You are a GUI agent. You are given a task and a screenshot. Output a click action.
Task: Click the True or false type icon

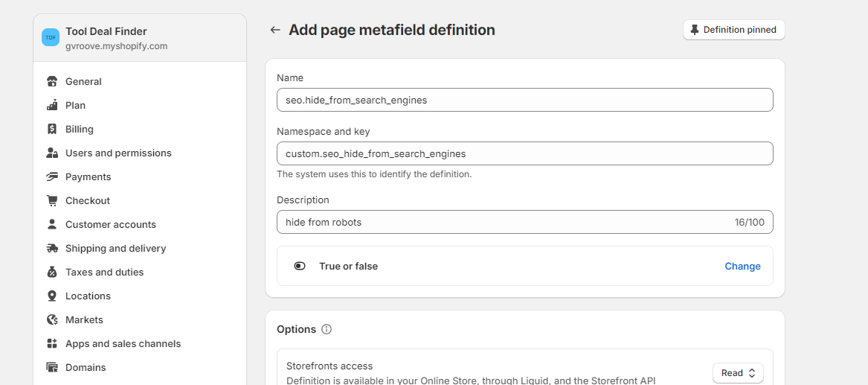(300, 266)
